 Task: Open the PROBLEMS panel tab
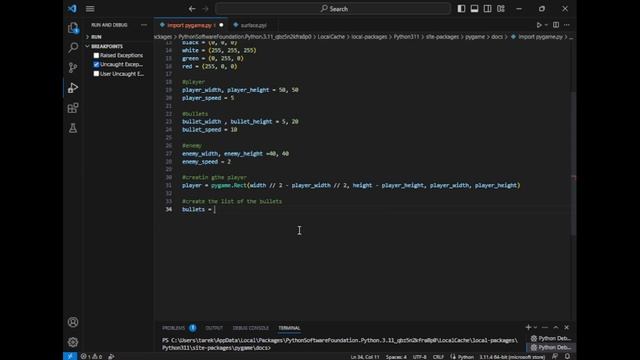click(173, 328)
